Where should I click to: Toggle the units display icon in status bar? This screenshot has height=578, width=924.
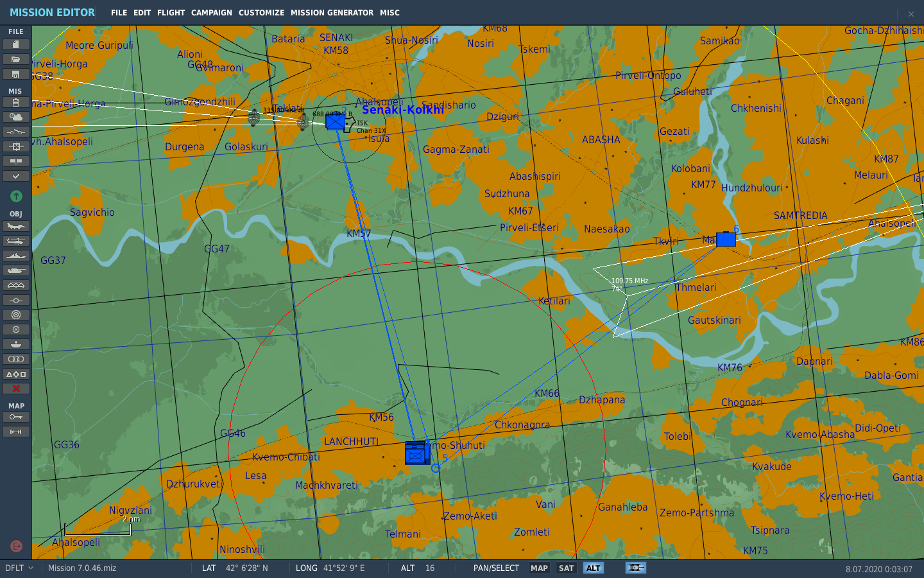636,568
